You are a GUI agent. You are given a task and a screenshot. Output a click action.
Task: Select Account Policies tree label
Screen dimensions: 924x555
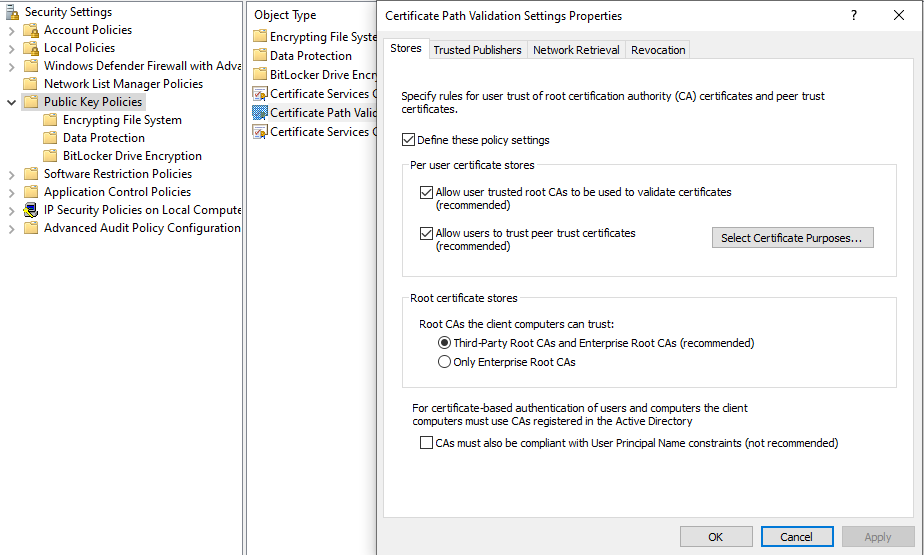click(88, 30)
